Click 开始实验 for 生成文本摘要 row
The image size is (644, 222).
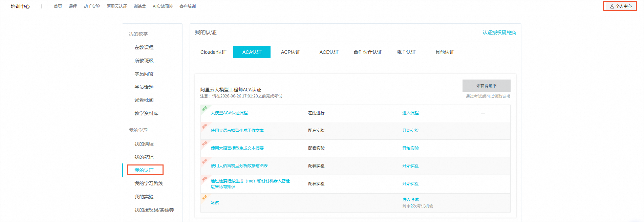tap(410, 148)
